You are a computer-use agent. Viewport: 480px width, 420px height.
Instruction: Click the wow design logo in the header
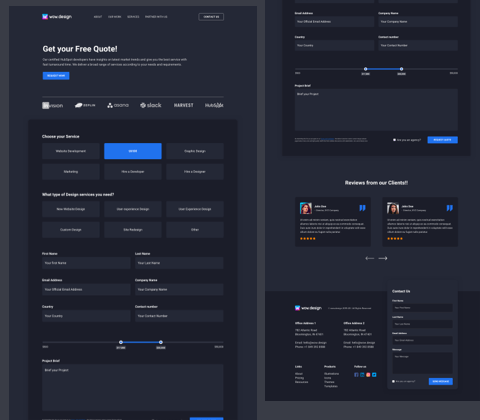point(57,17)
